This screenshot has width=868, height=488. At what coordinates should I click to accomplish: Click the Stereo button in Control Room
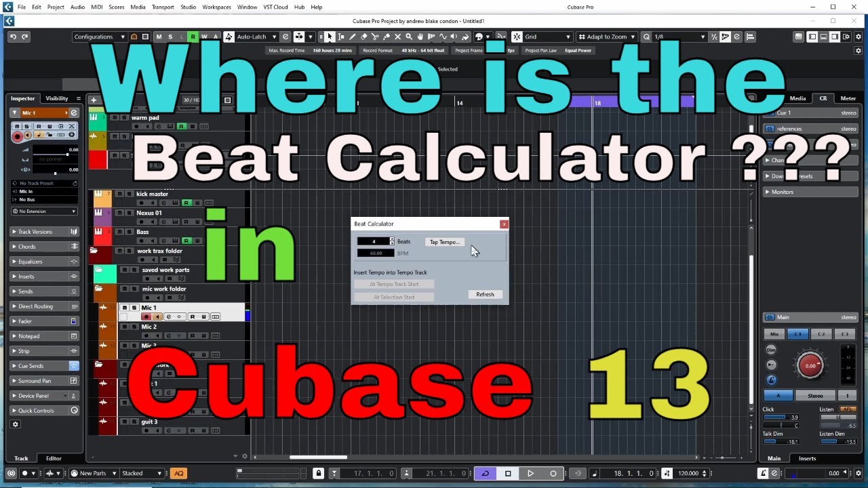coord(815,396)
